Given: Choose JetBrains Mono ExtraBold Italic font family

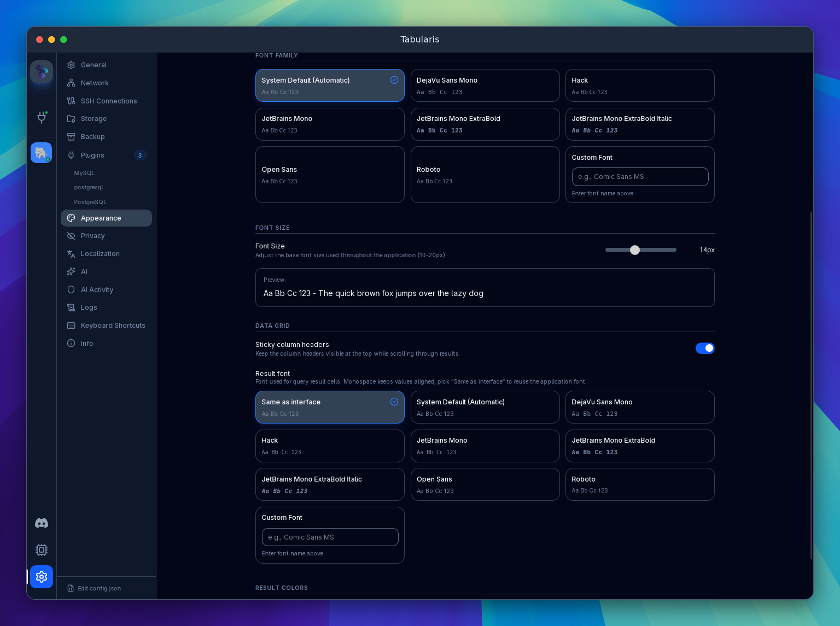Looking at the screenshot, I should pos(640,124).
